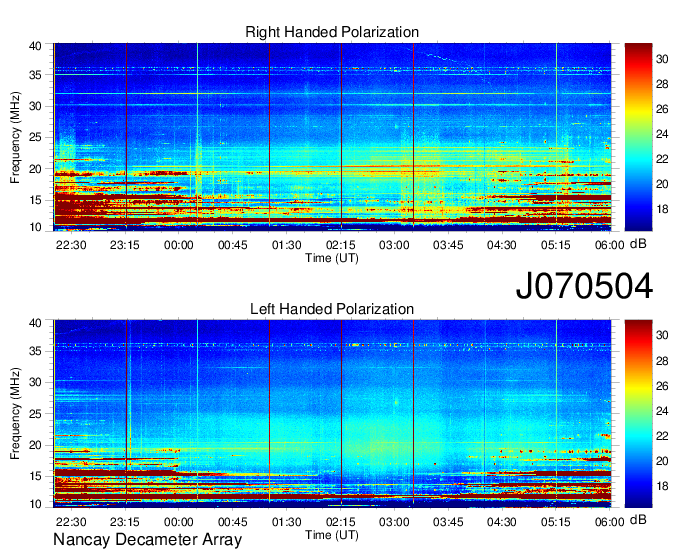Click the "00:45" tick under the Left Handed plot
Viewport: 680px width, 552px height.
click(233, 522)
